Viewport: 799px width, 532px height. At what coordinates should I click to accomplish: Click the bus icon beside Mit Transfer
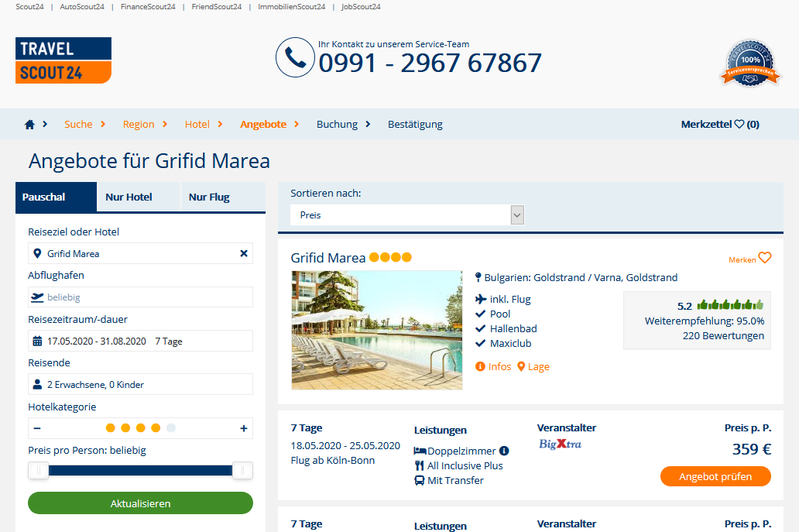420,480
